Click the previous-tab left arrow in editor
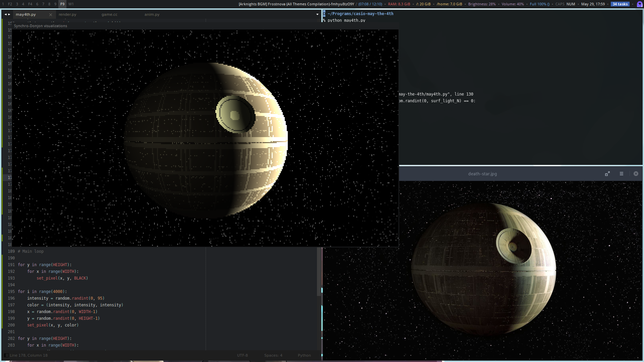The width and height of the screenshot is (644, 362). [x=5, y=14]
